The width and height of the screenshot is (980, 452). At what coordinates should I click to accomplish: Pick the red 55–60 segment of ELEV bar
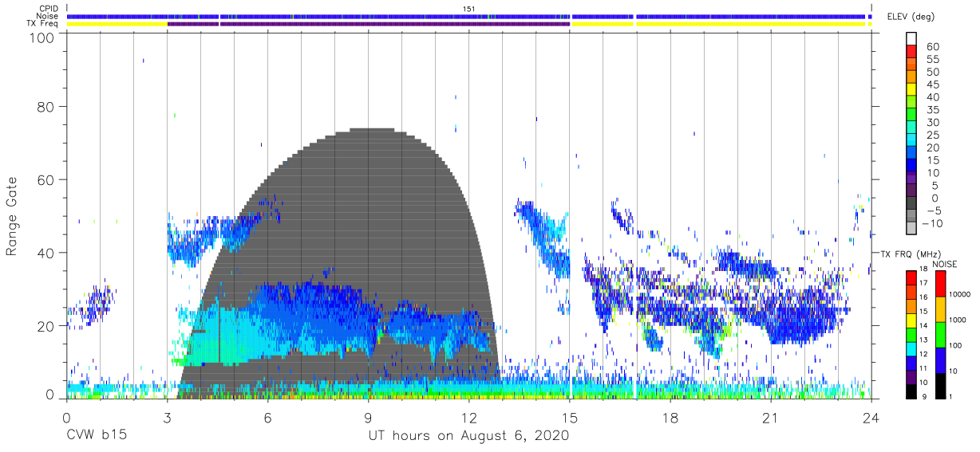pos(911,51)
